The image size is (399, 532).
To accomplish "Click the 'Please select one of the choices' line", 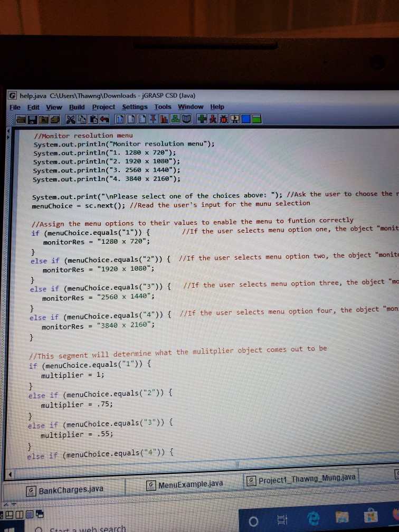I will point(157,196).
